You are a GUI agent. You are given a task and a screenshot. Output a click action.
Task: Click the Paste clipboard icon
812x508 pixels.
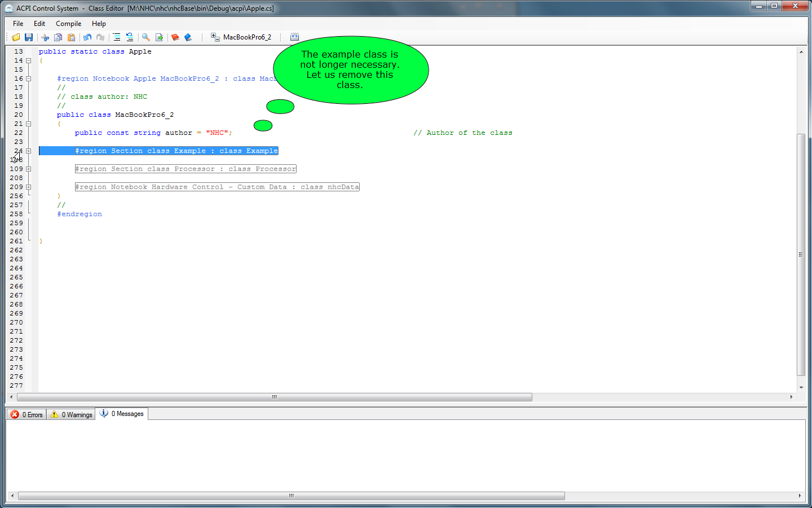[x=71, y=37]
